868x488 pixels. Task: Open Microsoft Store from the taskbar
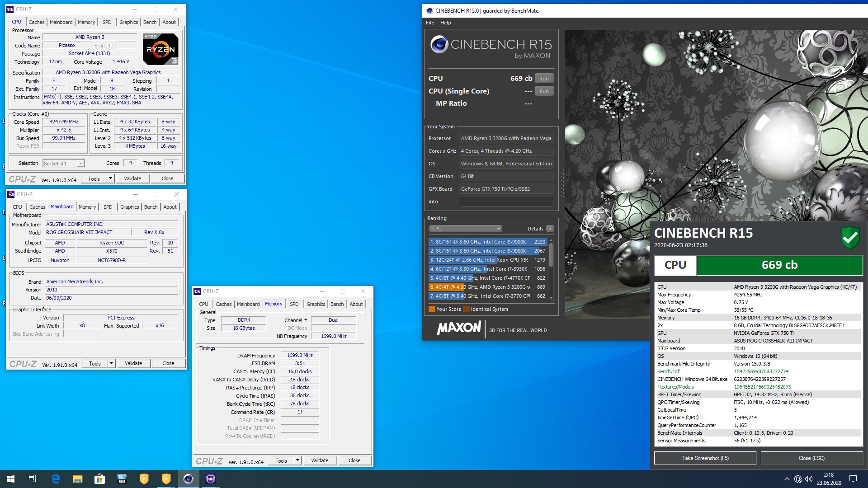tap(100, 479)
